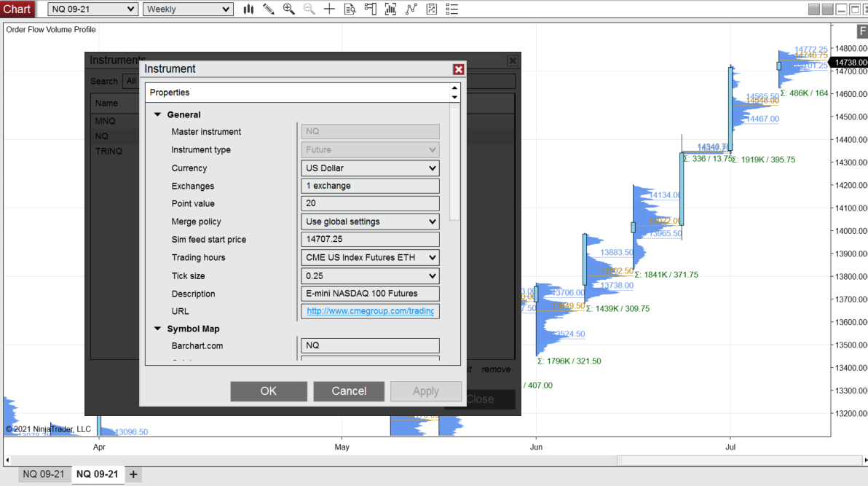The width and height of the screenshot is (868, 486).
Task: Click the Master instrument label
Action: point(206,132)
